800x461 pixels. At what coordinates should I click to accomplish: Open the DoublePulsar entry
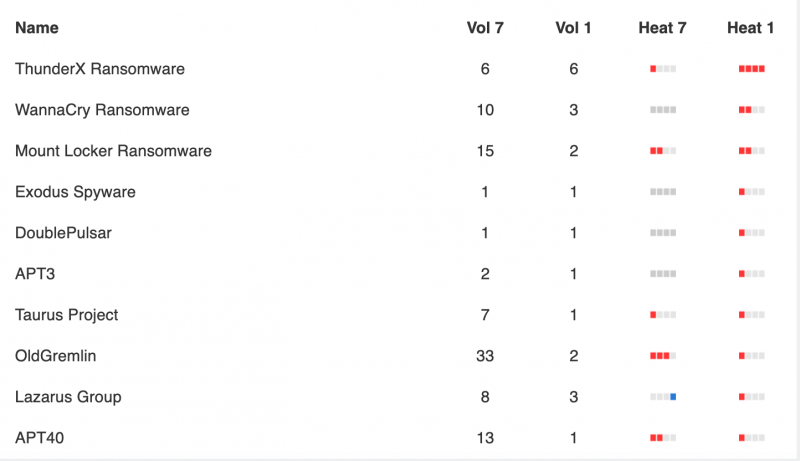pos(63,233)
